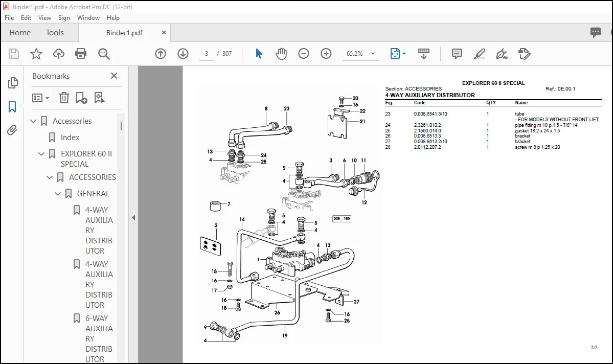Find the current bookmark icon
The height and width of the screenshot is (364, 613).
coord(99,98)
